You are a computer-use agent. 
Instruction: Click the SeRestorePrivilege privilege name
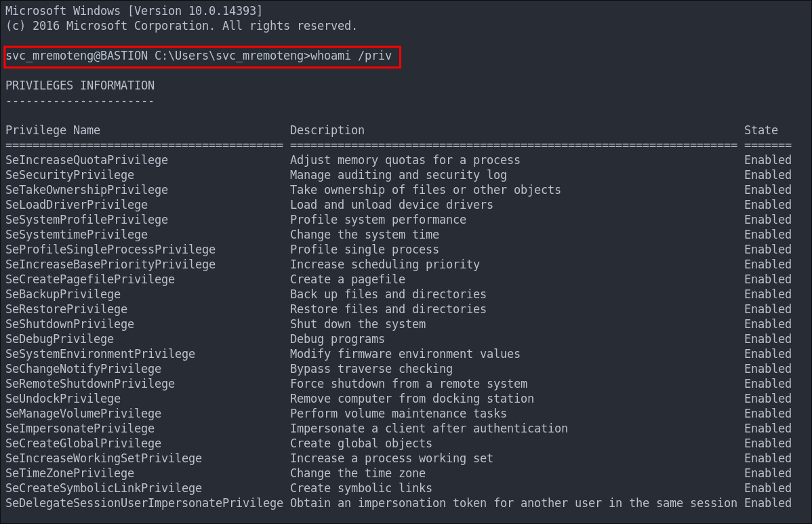click(66, 309)
